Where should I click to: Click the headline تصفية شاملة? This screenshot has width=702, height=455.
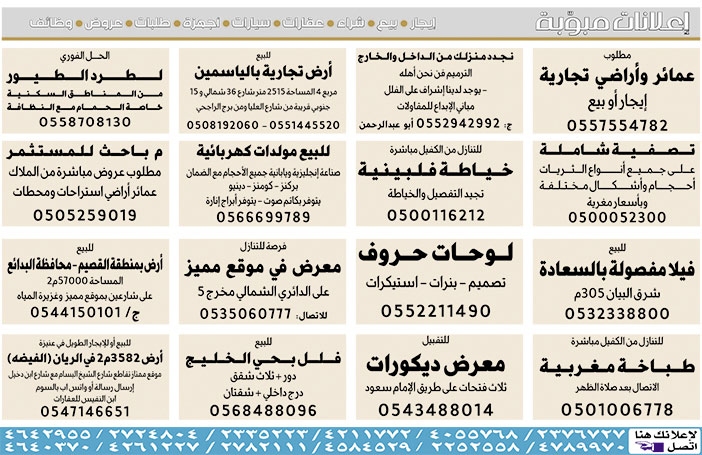pyautogui.click(x=617, y=150)
